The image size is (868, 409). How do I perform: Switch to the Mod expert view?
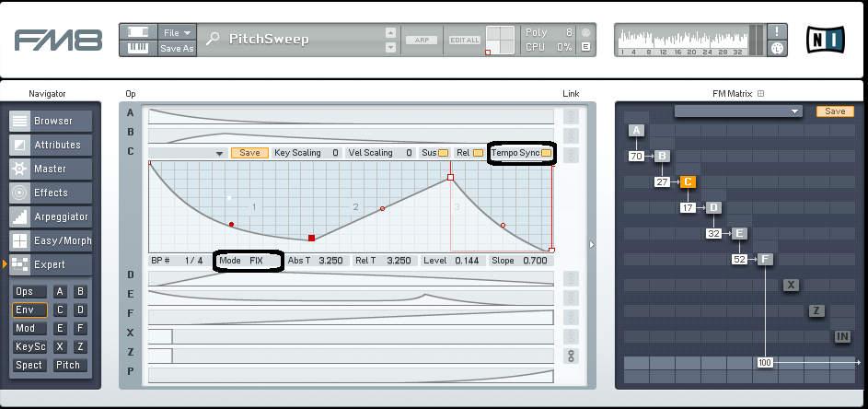click(29, 328)
